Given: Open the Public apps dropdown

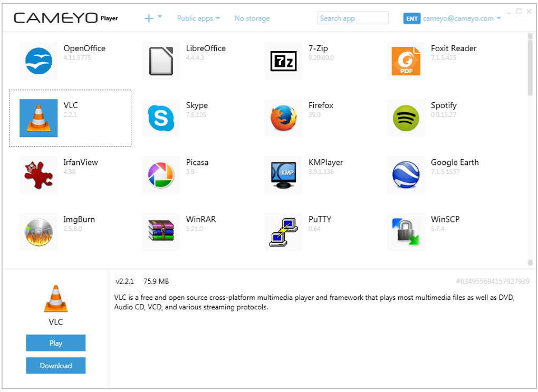Looking at the screenshot, I should [199, 18].
